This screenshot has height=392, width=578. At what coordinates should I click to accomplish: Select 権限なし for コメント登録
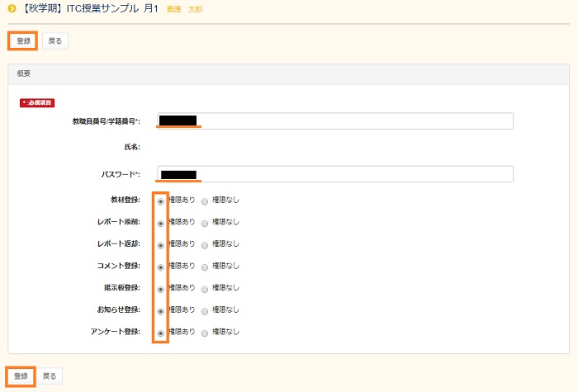tap(205, 267)
